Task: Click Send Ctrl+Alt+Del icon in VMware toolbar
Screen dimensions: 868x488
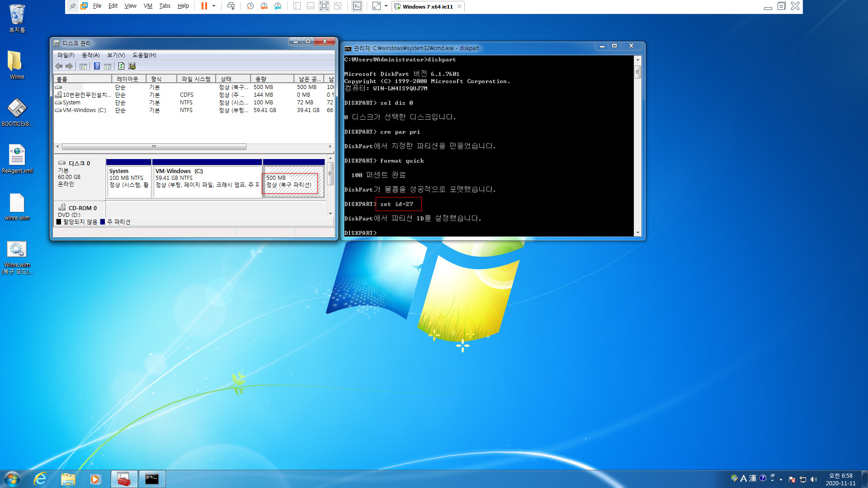Action: tap(231, 6)
